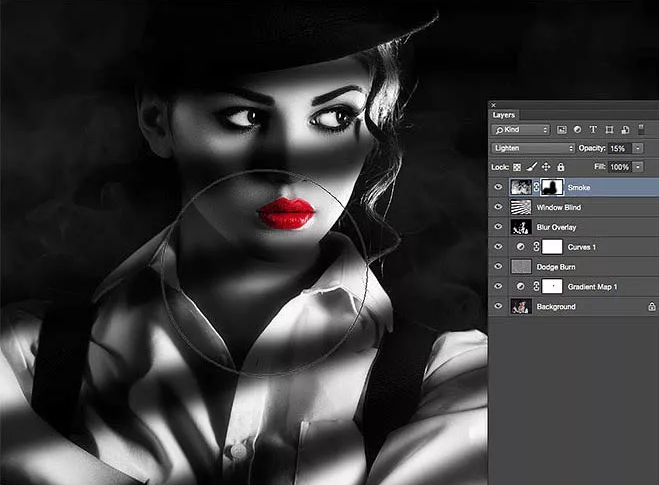Filter layers by type (T) icon
Image resolution: width=659 pixels, height=485 pixels.
coord(593,130)
